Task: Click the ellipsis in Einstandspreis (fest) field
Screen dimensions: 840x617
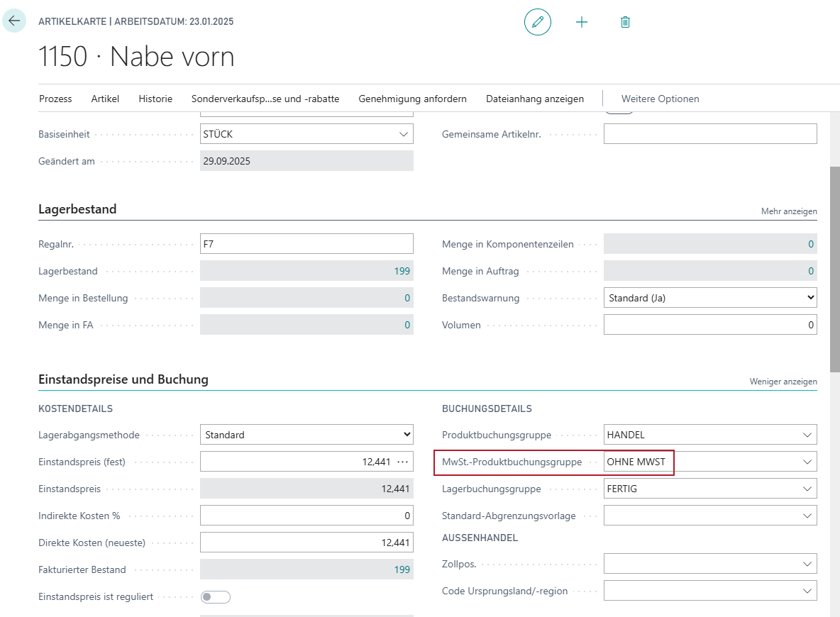Action: (403, 462)
